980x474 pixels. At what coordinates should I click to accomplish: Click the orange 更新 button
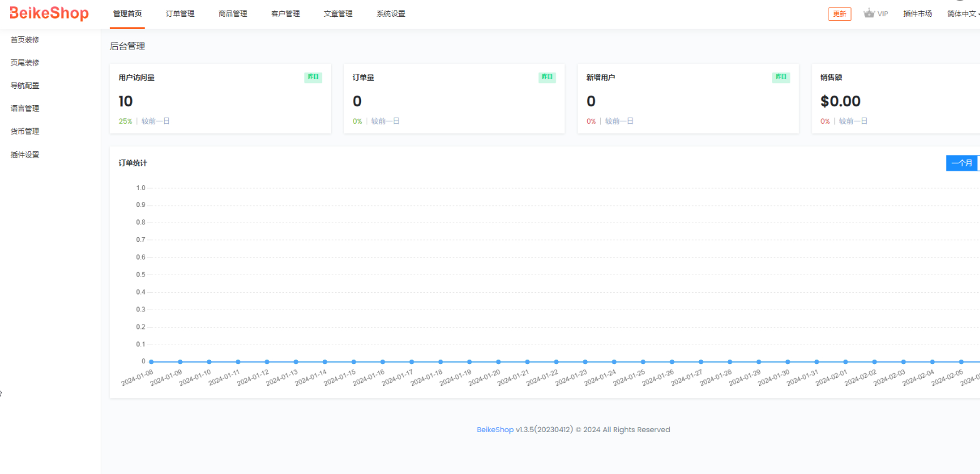[840, 14]
